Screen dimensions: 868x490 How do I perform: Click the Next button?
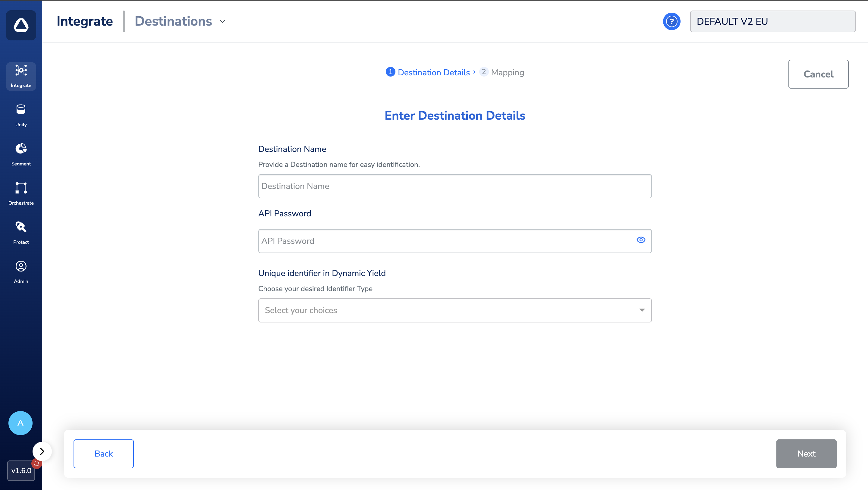[x=806, y=454]
